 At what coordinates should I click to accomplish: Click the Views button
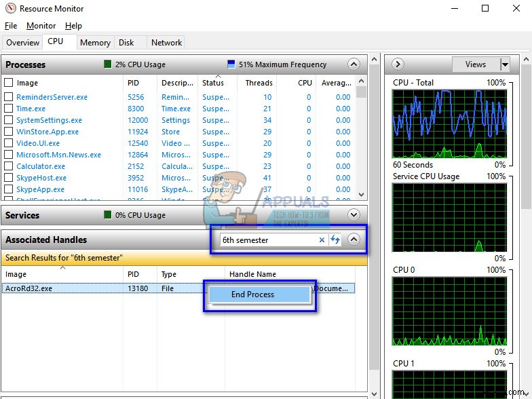(x=475, y=64)
